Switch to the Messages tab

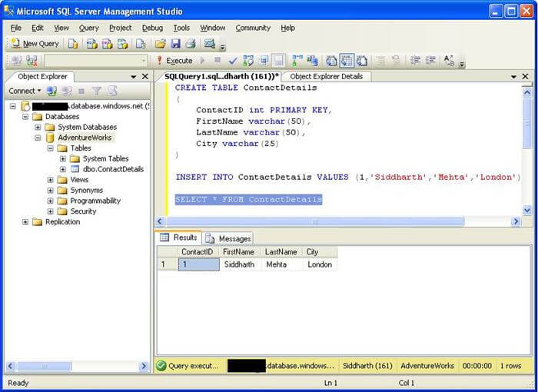click(229, 238)
